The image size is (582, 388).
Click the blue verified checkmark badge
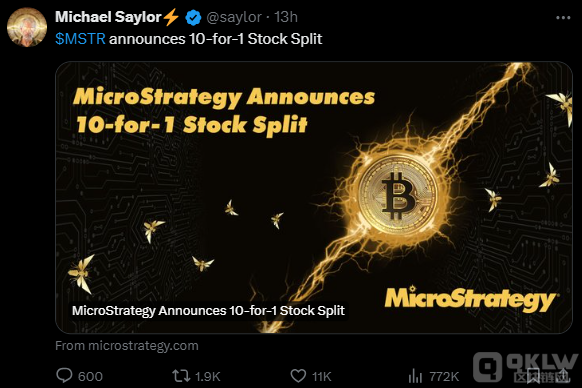tap(193, 17)
